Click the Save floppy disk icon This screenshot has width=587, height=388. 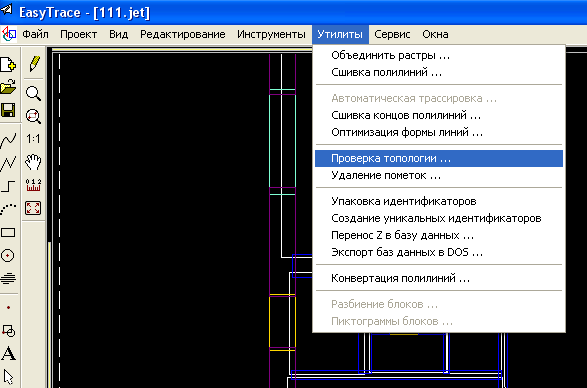pos(7,110)
